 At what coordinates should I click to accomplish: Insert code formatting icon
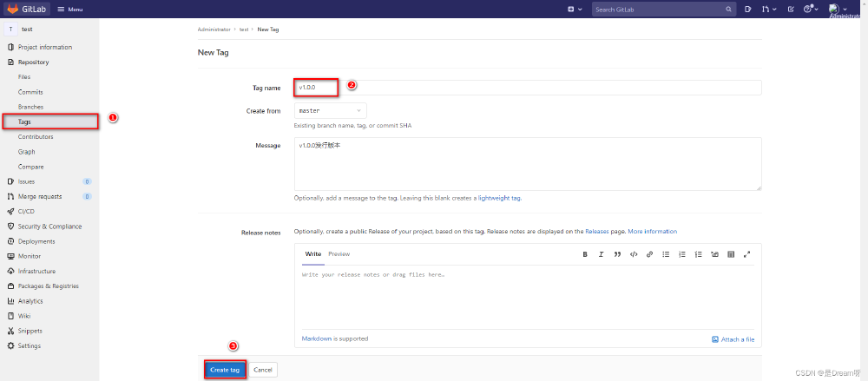[634, 254]
